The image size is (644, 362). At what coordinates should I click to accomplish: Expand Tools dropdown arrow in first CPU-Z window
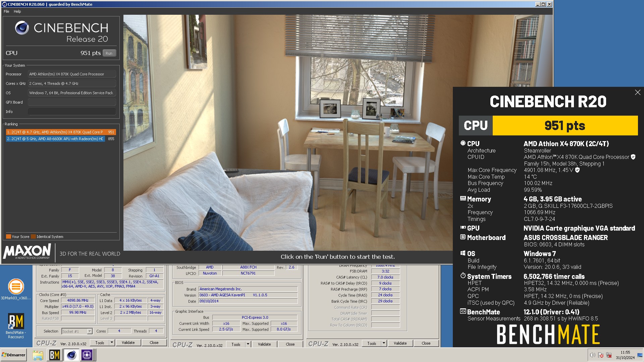[112, 343]
